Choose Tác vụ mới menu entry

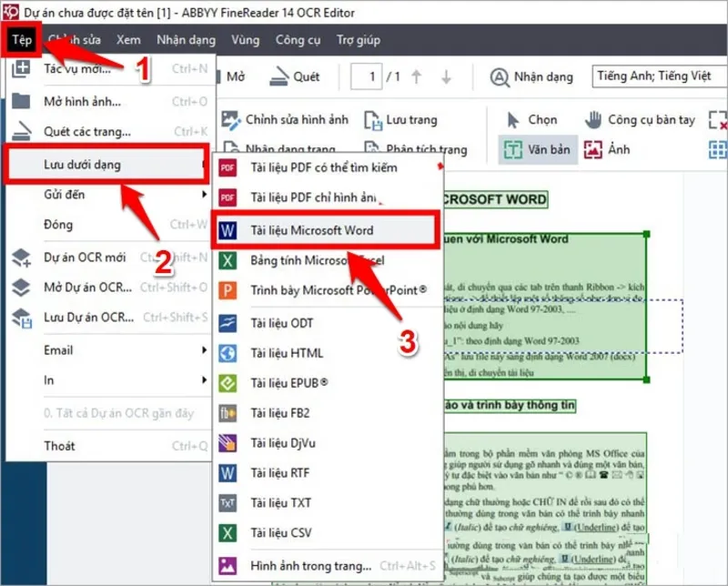click(x=109, y=69)
